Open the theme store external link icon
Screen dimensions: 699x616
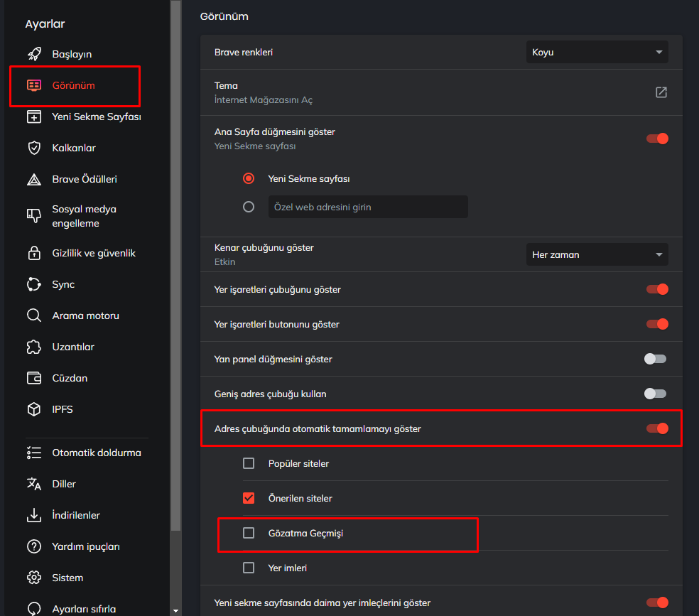(661, 92)
